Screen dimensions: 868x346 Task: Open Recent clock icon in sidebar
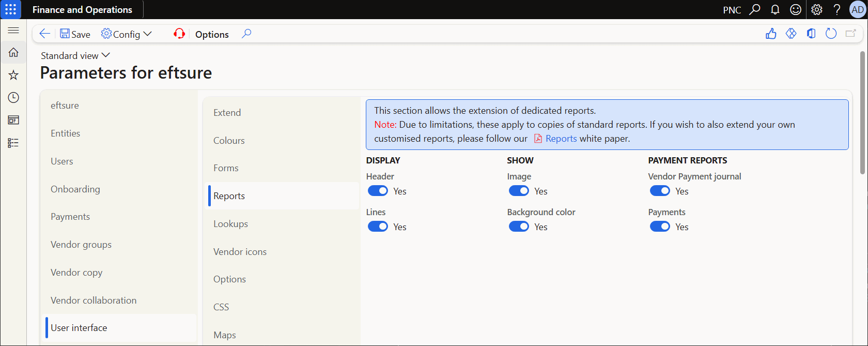[x=13, y=98]
